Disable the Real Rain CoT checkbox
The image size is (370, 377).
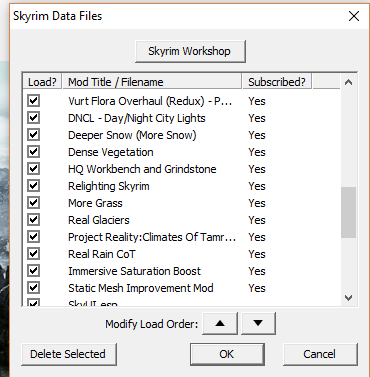click(x=34, y=254)
